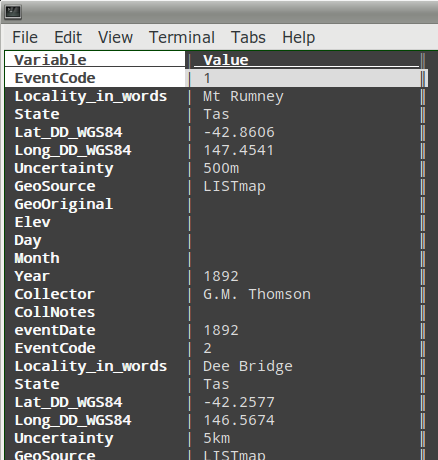The height and width of the screenshot is (460, 438).
Task: Click the GeoOriginal variable name
Action: (x=64, y=205)
